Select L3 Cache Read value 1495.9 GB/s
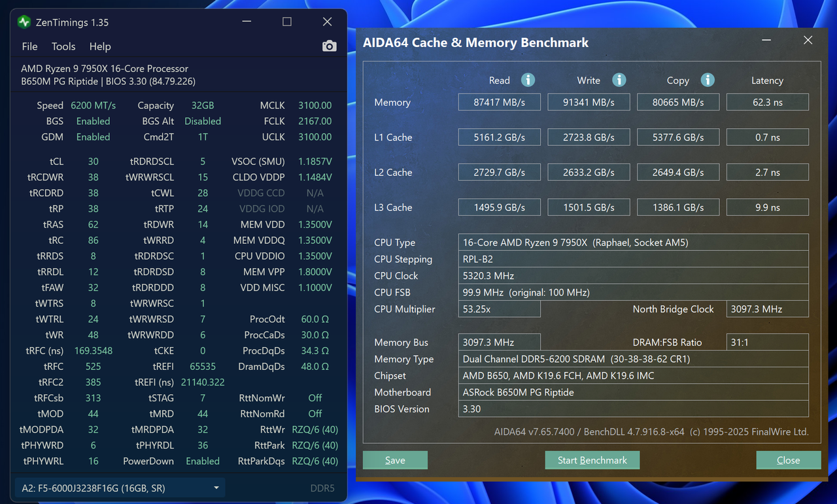This screenshot has width=837, height=504. 500,207
